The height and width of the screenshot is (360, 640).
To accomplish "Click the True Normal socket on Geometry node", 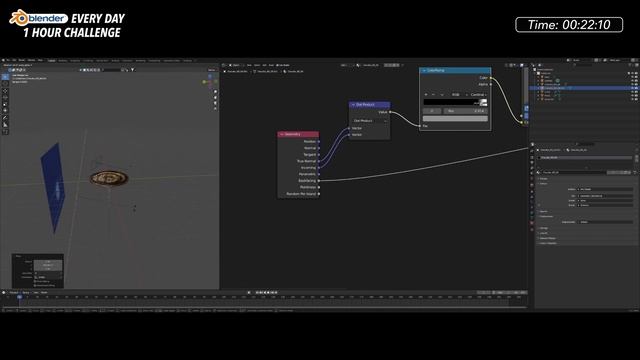I will [x=319, y=161].
